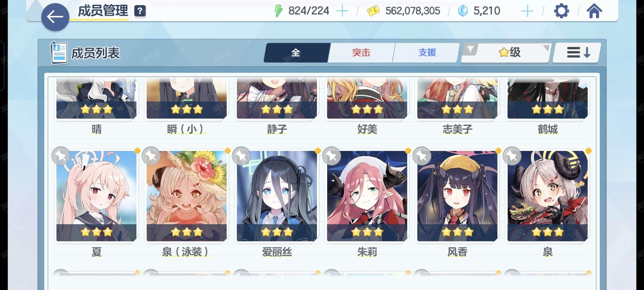This screenshot has width=644, height=290.
Task: Open the 泉 character portrait
Action: (548, 196)
